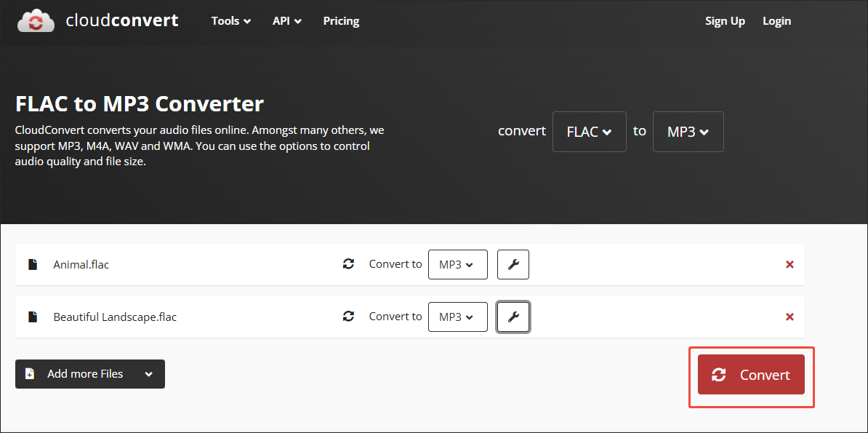Click the red Convert button
The height and width of the screenshot is (433, 868).
(x=751, y=375)
